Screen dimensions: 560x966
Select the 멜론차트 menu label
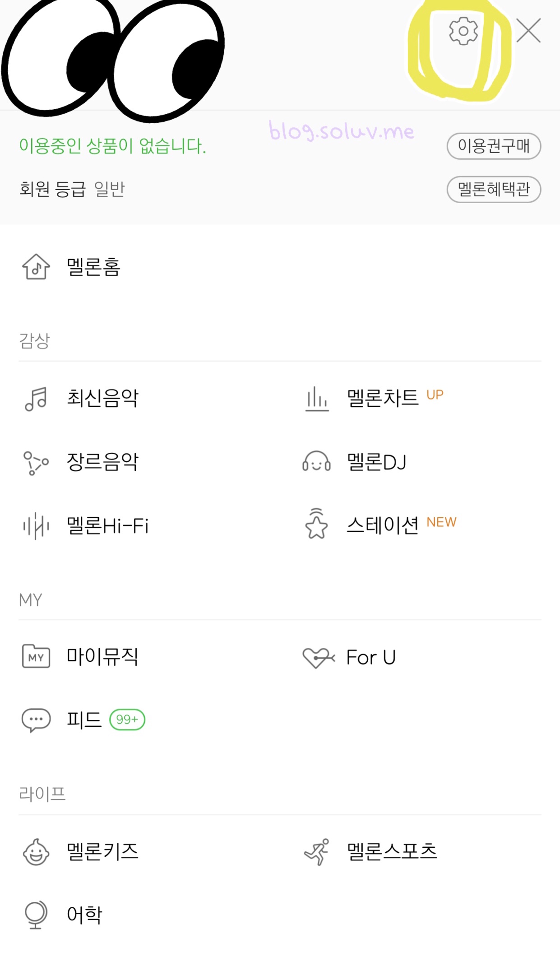click(383, 399)
